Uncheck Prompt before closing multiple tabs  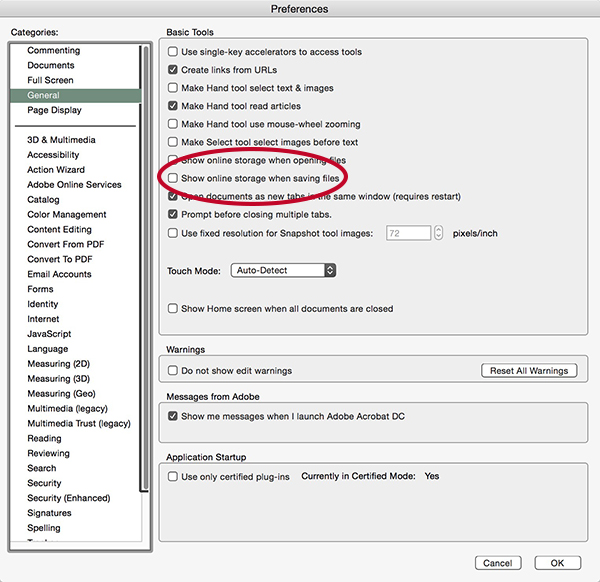tap(173, 214)
